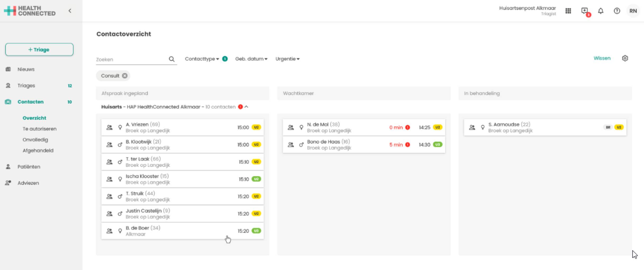
Task: Click the contact-type icon for B. Klootwijk
Action: (109, 145)
